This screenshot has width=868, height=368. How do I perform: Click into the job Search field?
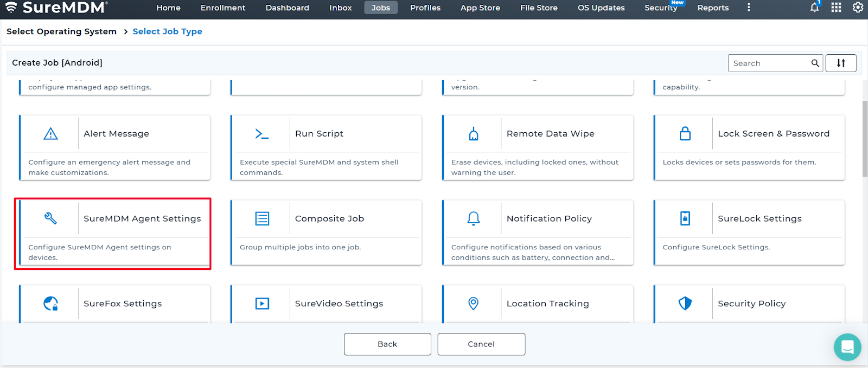click(769, 63)
